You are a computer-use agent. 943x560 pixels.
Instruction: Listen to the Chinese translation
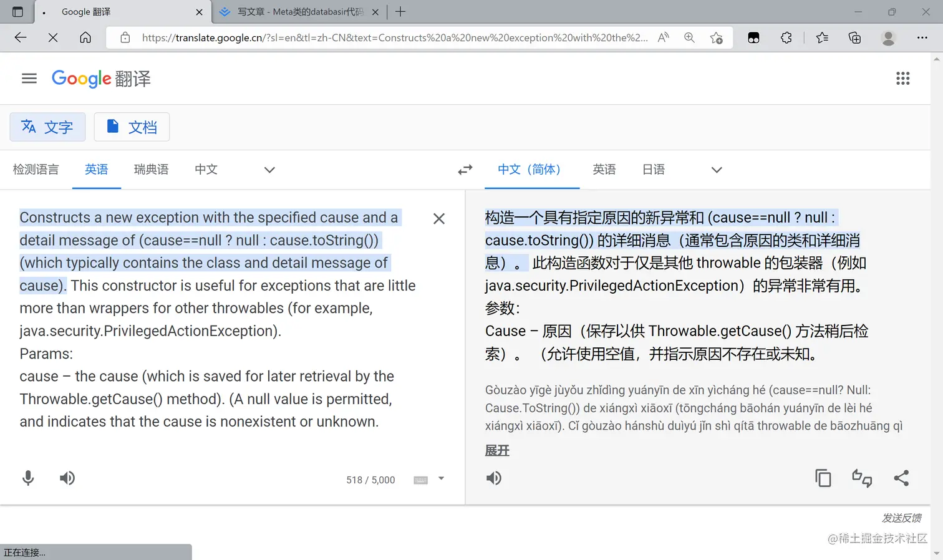494,478
